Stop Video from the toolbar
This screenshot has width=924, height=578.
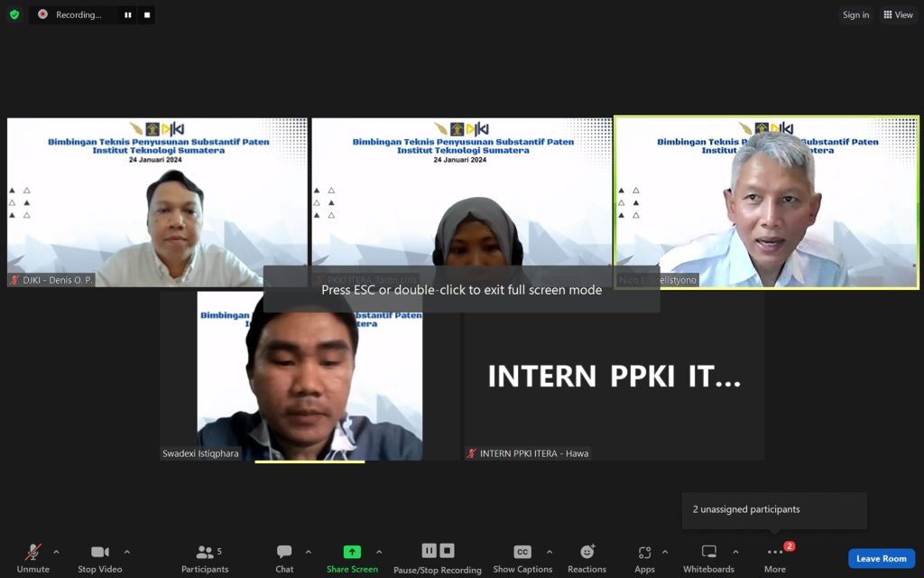click(99, 558)
